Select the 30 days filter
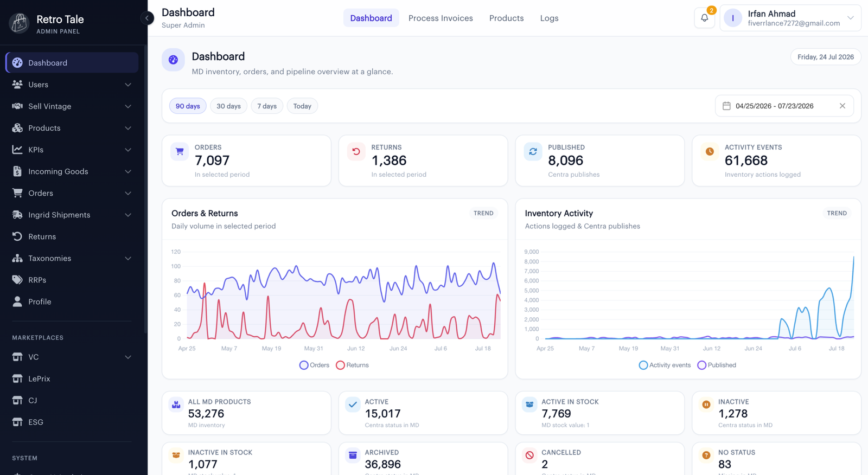 pos(228,106)
